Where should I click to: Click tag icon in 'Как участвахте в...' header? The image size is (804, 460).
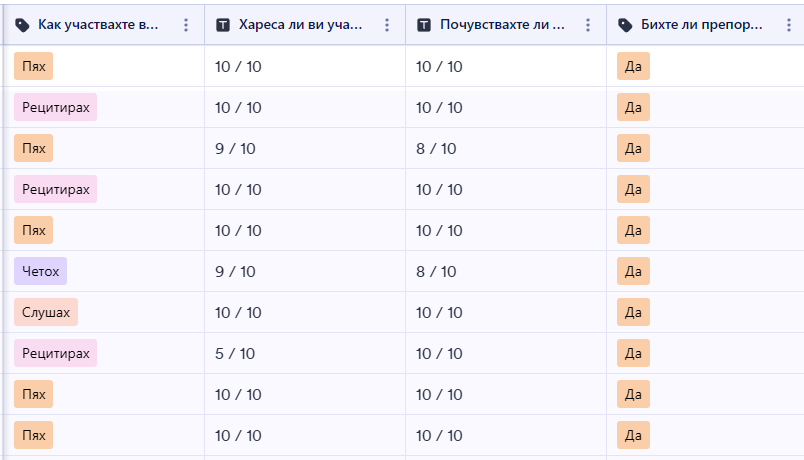click(22, 25)
